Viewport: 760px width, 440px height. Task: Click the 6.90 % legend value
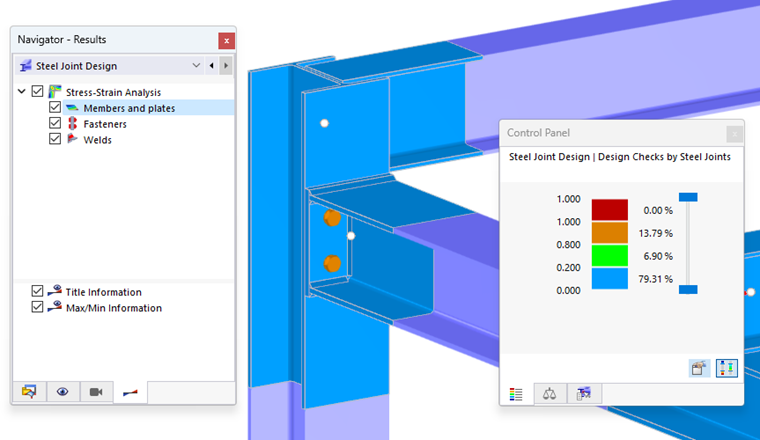coord(658,256)
